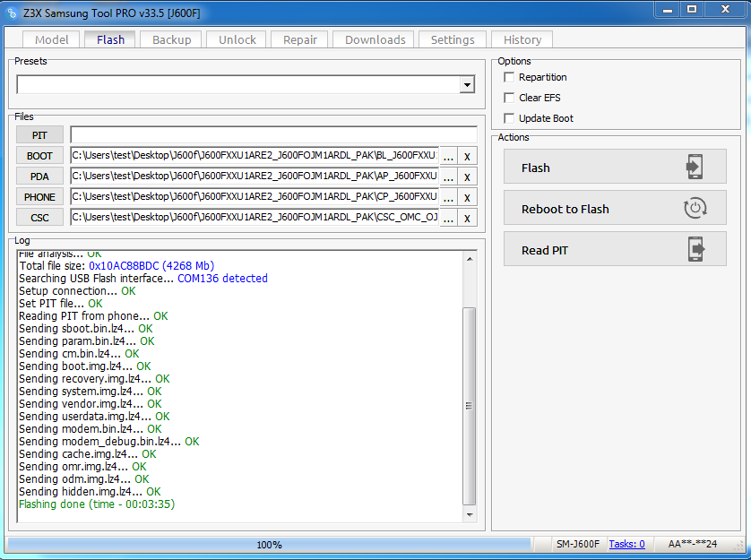The image size is (751, 560).
Task: Click the empty PIT file path field
Action: (273, 134)
